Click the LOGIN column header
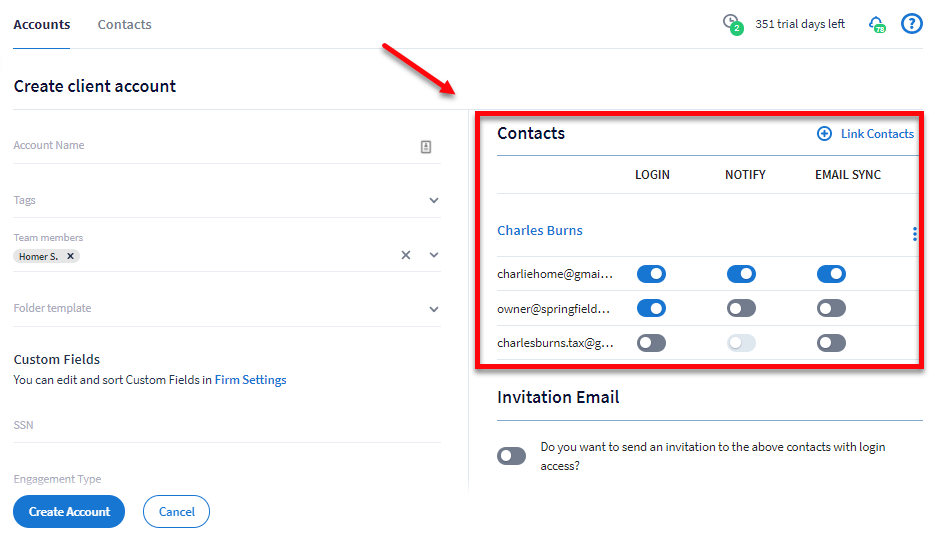This screenshot has width=931, height=543. 652,174
